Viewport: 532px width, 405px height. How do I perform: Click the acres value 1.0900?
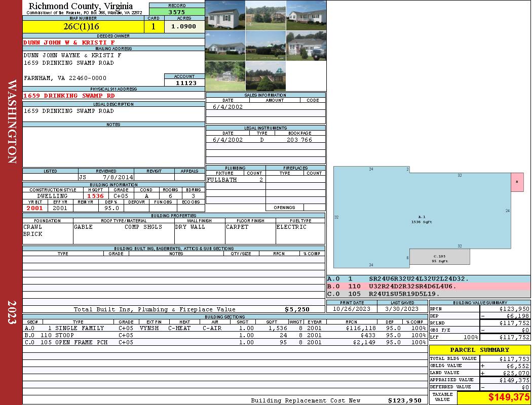click(x=184, y=27)
